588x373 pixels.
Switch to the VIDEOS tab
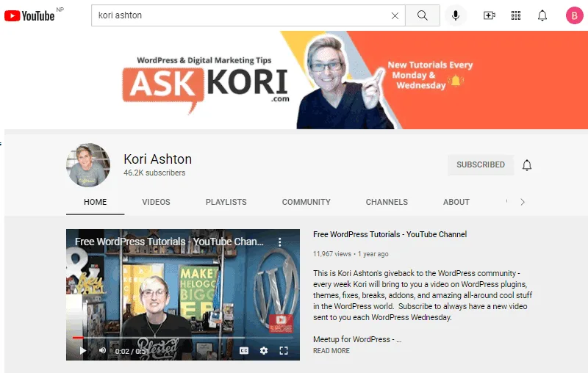pos(156,202)
